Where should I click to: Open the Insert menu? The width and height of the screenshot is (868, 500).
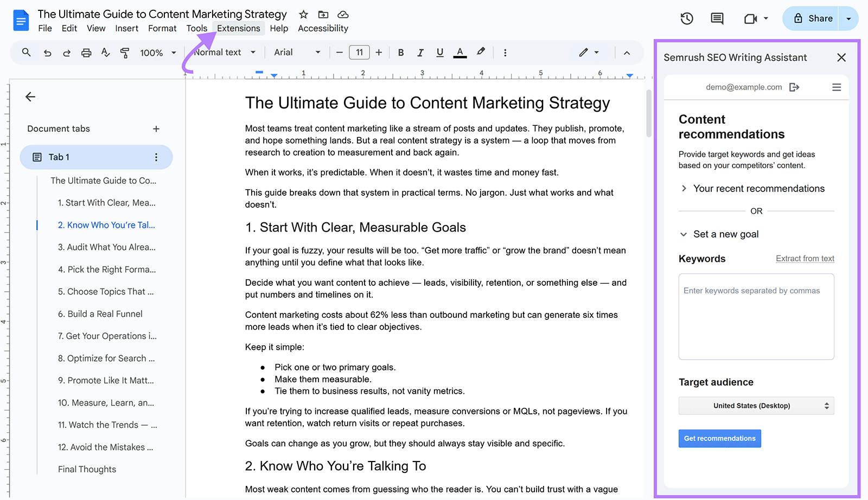pyautogui.click(x=126, y=28)
